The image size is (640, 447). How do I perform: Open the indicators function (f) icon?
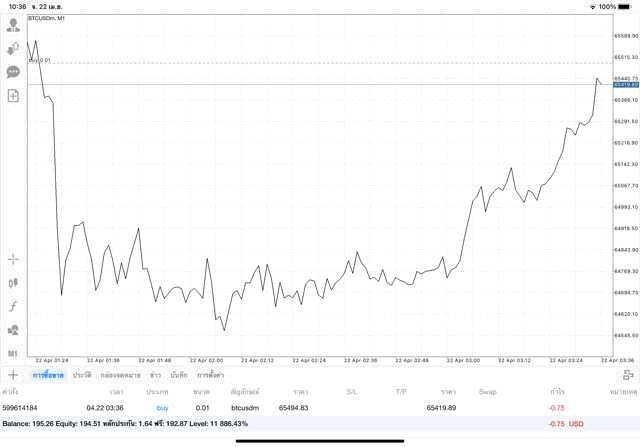tap(13, 306)
